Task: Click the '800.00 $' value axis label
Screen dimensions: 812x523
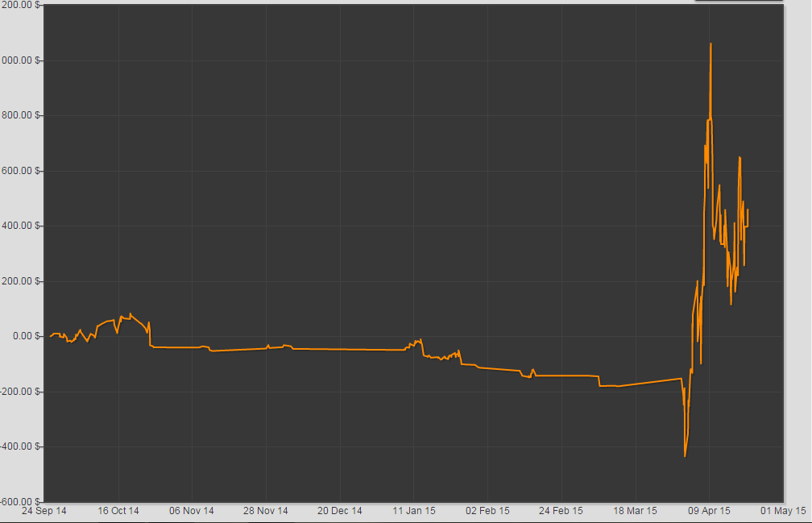Action: pyautogui.click(x=21, y=115)
